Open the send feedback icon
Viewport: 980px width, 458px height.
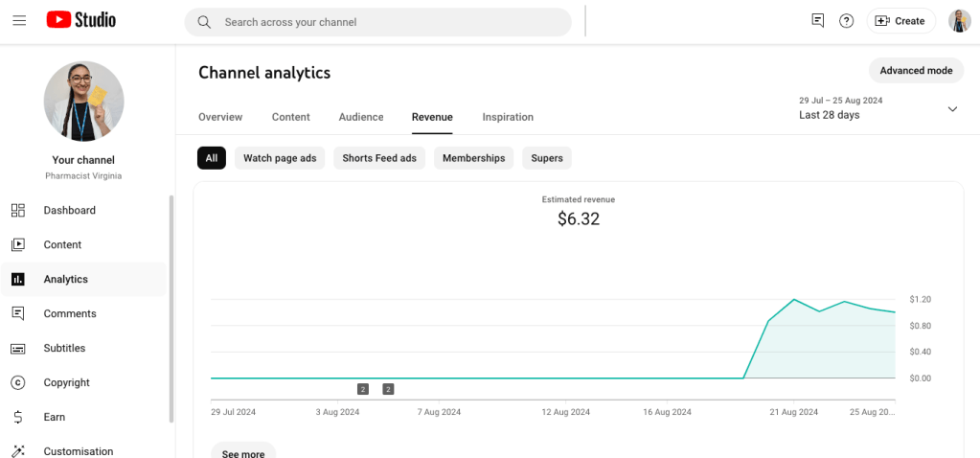click(x=817, y=21)
